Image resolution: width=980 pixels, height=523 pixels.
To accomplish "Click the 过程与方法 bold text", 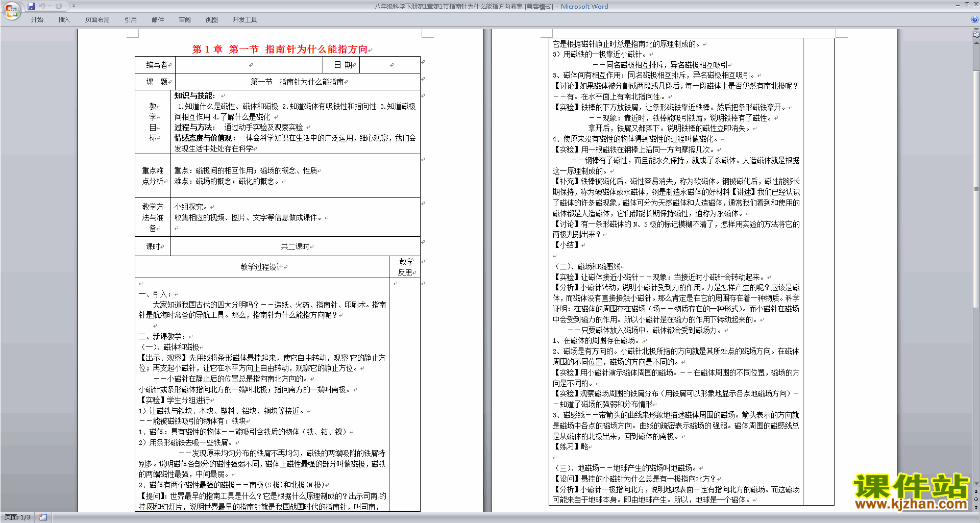I will click(194, 127).
